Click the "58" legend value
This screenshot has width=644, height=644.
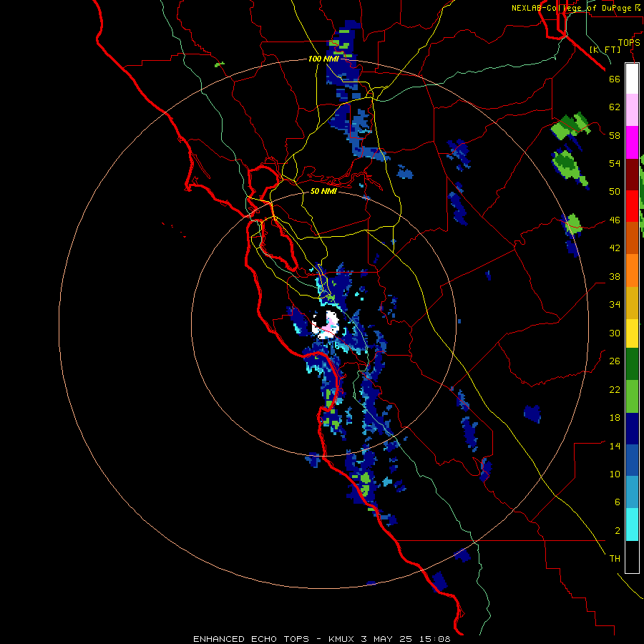click(615, 135)
